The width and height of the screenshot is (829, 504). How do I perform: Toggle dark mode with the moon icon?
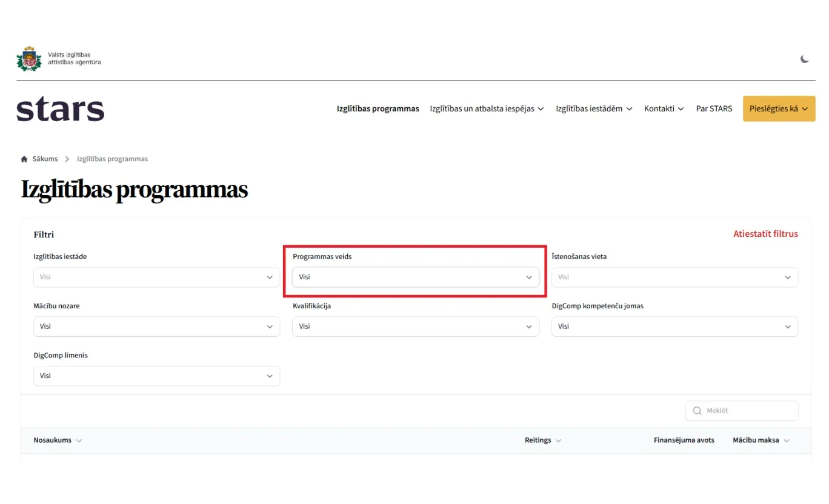tap(804, 59)
